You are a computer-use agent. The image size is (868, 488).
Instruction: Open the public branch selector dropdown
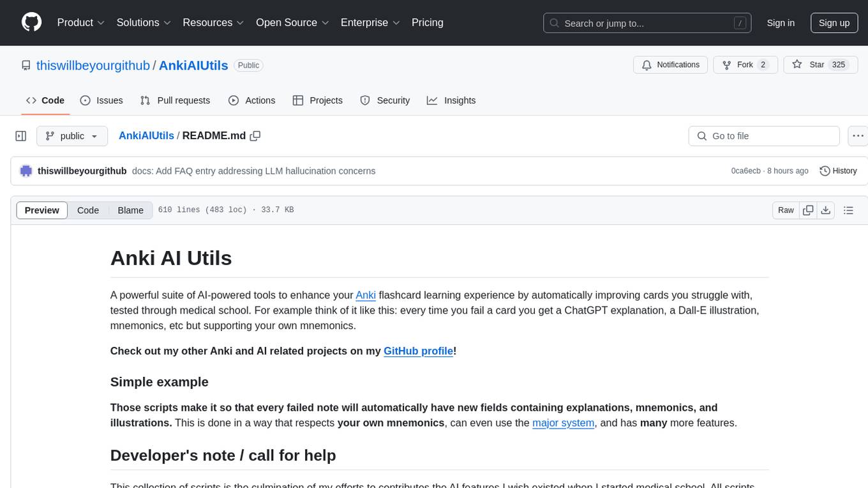(x=71, y=136)
